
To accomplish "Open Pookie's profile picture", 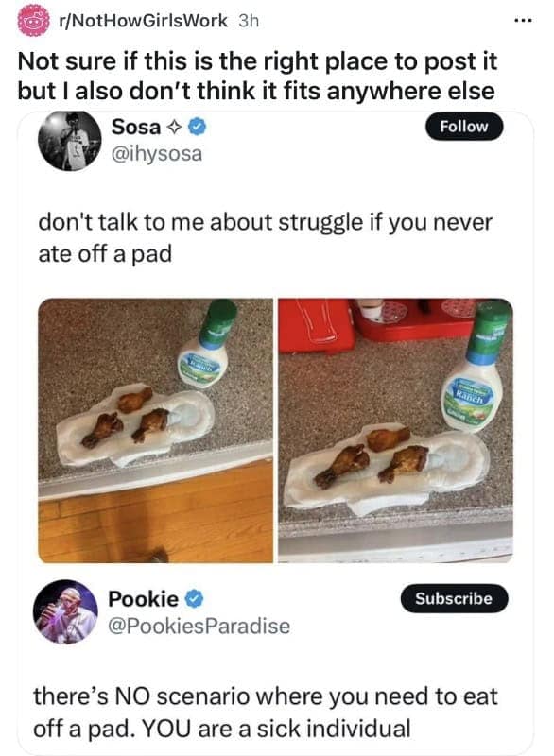I will point(65,611).
